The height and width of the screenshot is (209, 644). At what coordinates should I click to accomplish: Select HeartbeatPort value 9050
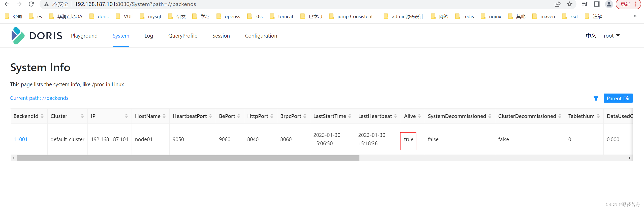pyautogui.click(x=178, y=139)
